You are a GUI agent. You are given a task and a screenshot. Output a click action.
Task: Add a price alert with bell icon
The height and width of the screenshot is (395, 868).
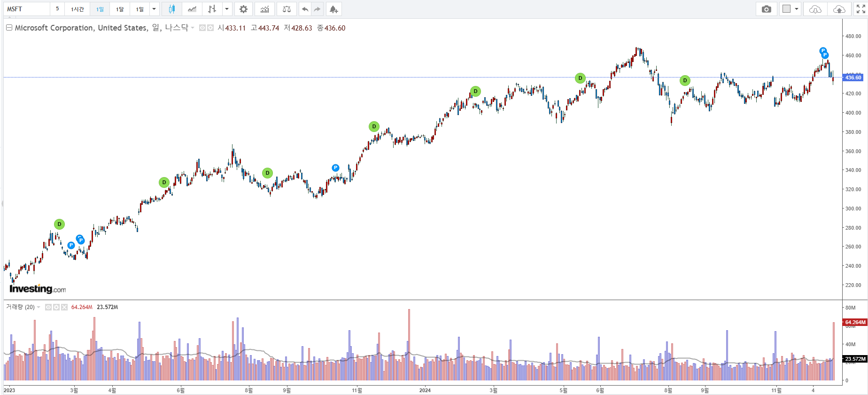click(333, 9)
